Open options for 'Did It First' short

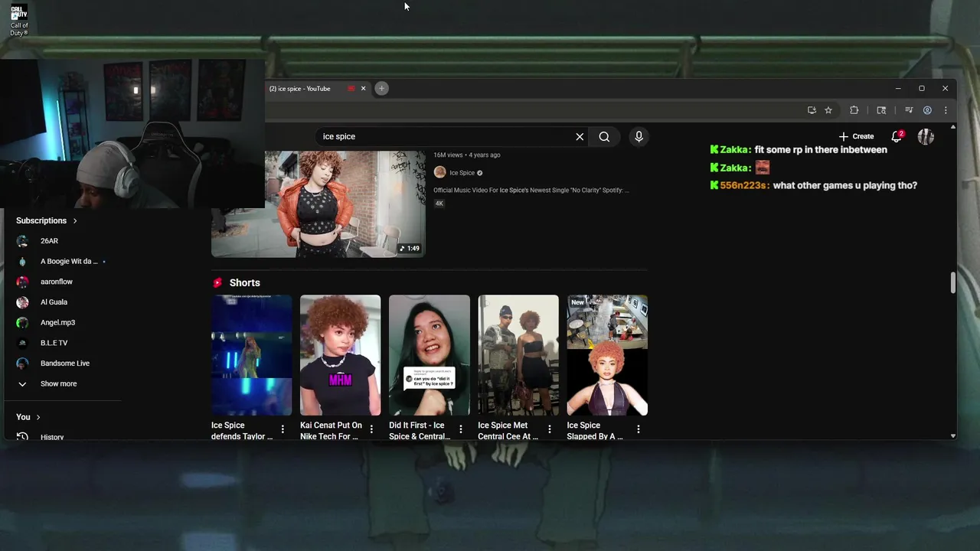click(460, 429)
